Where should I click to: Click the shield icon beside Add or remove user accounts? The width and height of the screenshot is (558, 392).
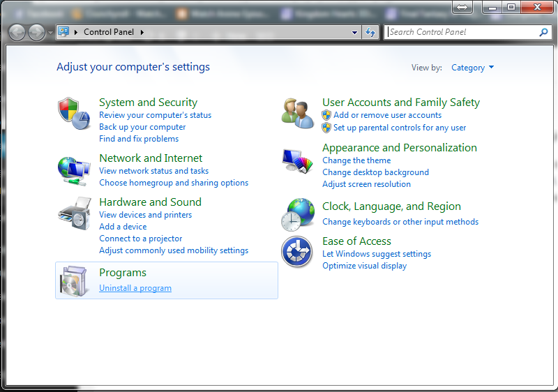[x=326, y=115]
